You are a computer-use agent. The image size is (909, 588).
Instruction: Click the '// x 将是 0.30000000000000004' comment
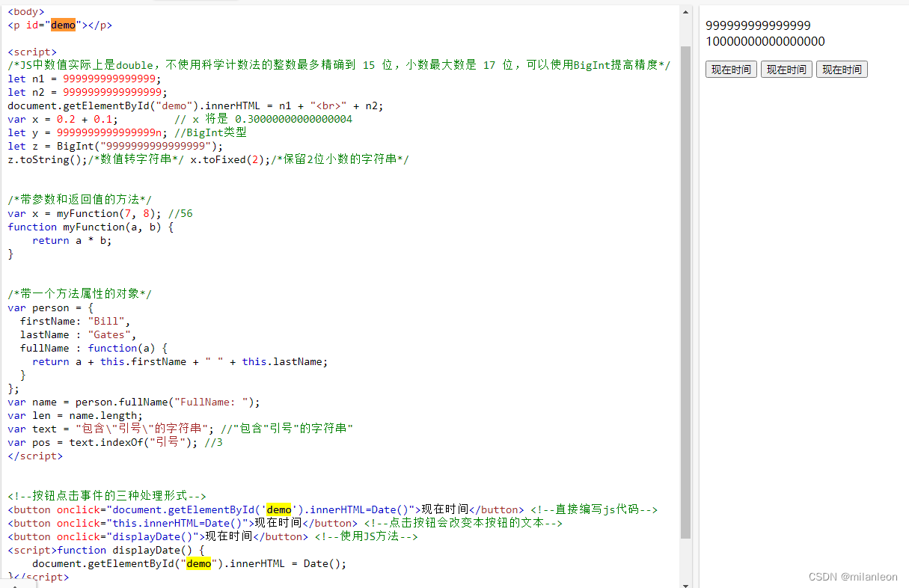point(263,119)
